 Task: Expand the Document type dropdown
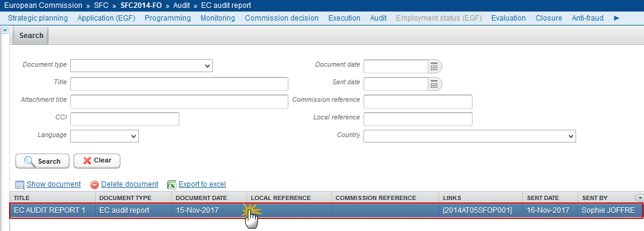pyautogui.click(x=141, y=65)
